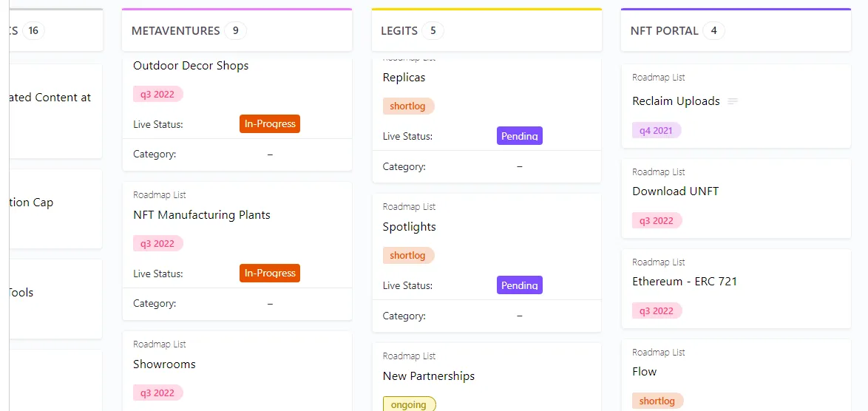Click Roadmap List link above Reclaim Uploads
The height and width of the screenshot is (411, 868).
point(659,78)
